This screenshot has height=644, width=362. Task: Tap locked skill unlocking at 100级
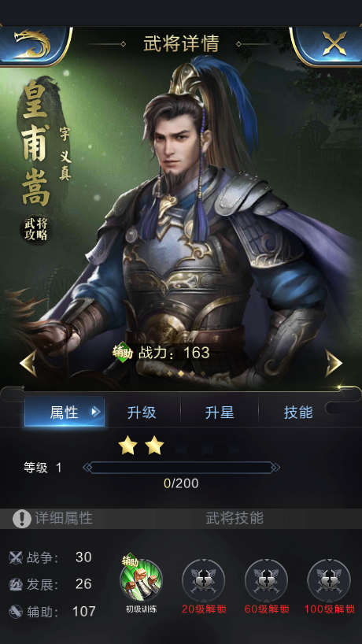(x=329, y=580)
